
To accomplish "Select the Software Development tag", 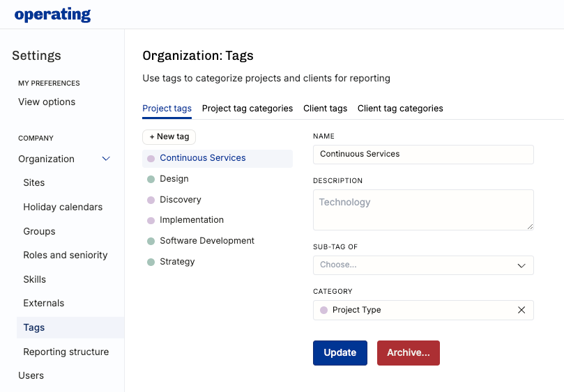I will [207, 241].
